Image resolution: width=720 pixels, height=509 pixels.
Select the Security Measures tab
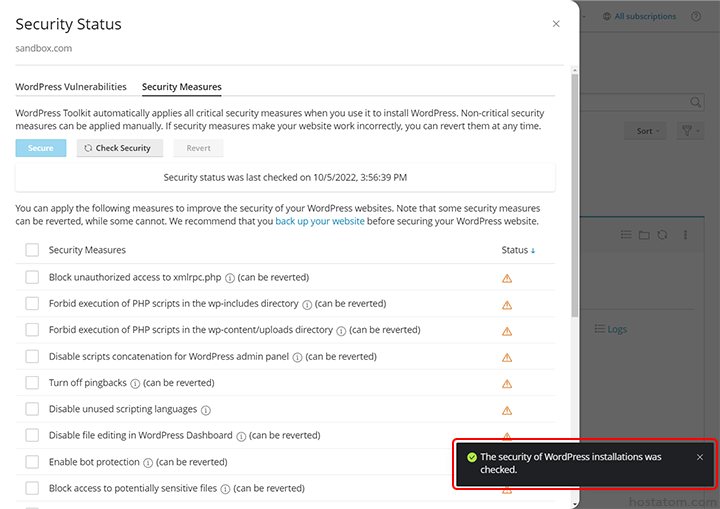182,87
